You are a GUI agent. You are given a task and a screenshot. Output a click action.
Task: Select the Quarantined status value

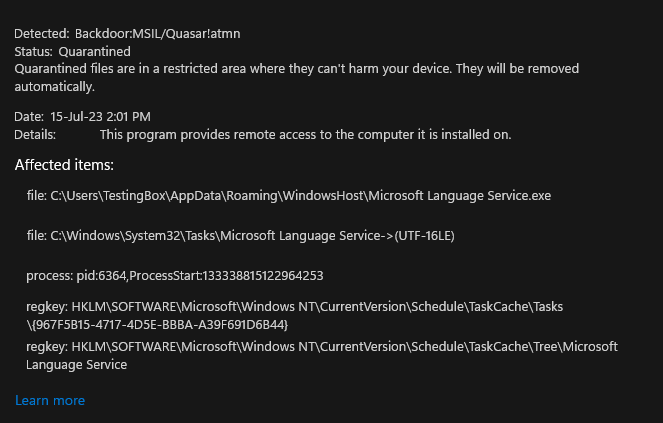[x=94, y=51]
